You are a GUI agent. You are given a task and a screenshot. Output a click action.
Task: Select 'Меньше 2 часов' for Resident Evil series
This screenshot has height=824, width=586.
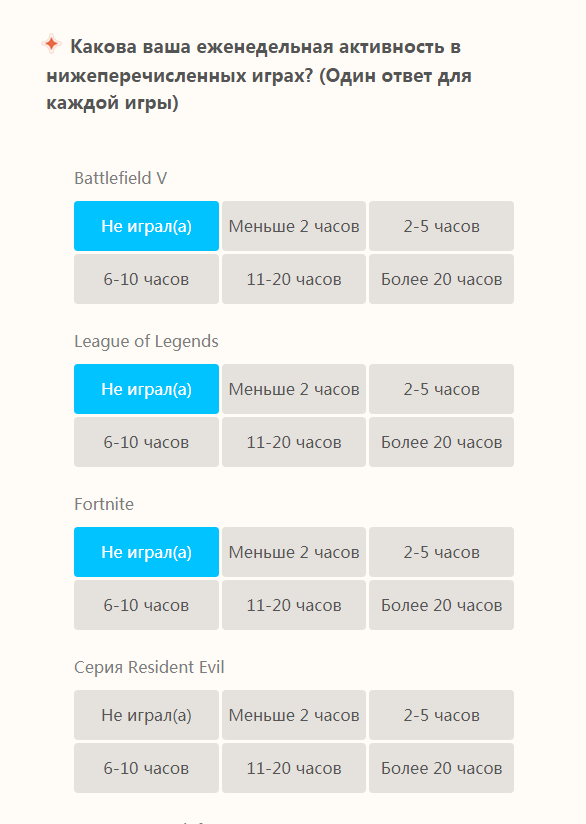coord(294,715)
